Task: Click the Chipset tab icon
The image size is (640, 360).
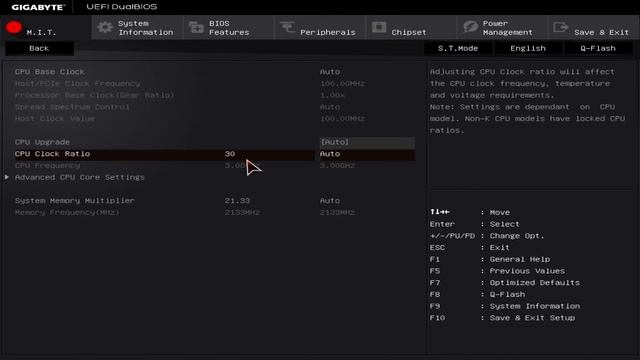Action: pos(379,27)
